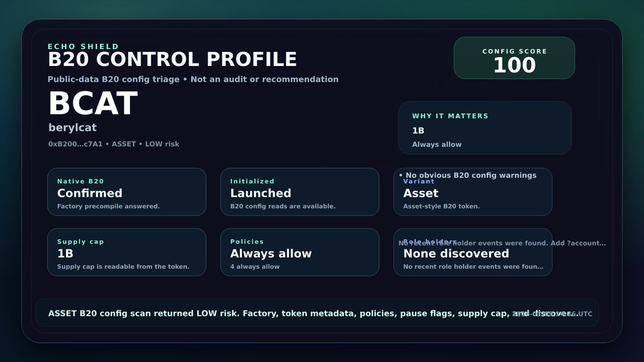Click the 0xB200…c7A1 address line
Viewport: 644px width, 362px height.
pyautogui.click(x=114, y=144)
